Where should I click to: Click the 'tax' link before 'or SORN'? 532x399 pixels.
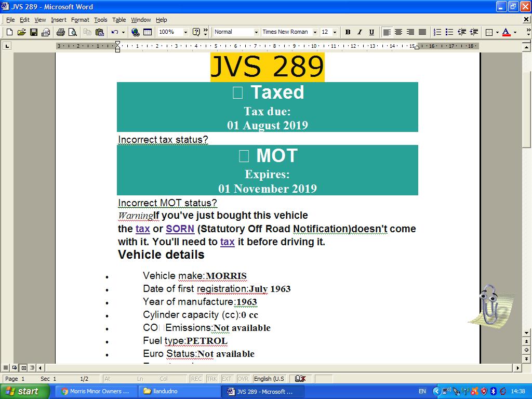tap(142, 229)
